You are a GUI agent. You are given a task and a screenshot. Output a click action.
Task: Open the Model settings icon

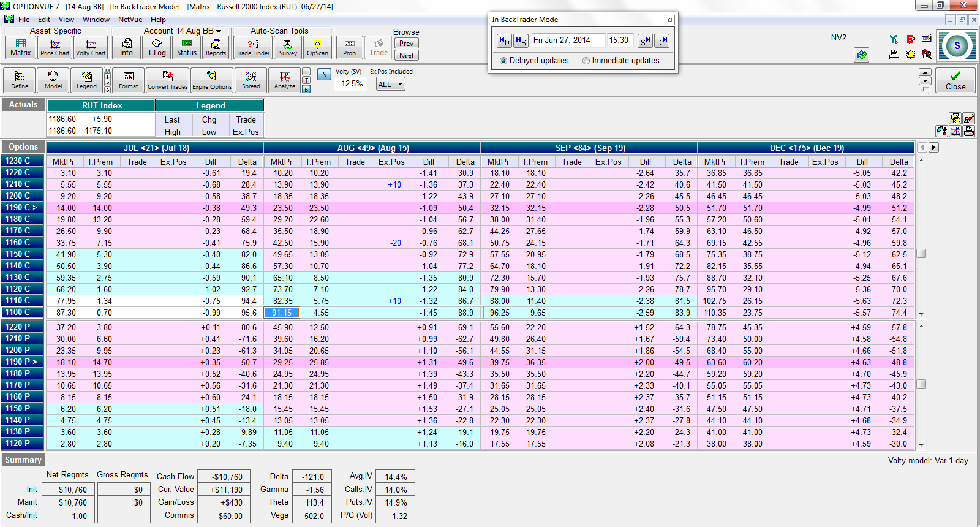(53, 80)
